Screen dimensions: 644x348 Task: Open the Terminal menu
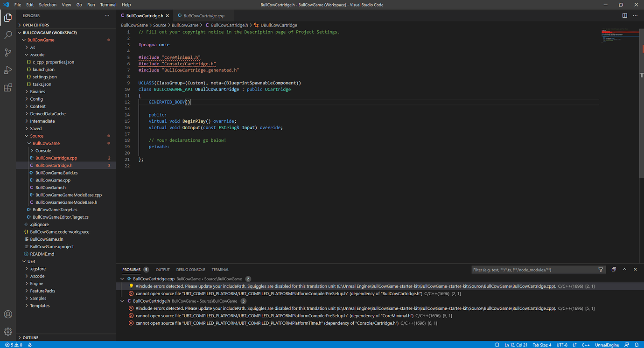[x=108, y=5]
